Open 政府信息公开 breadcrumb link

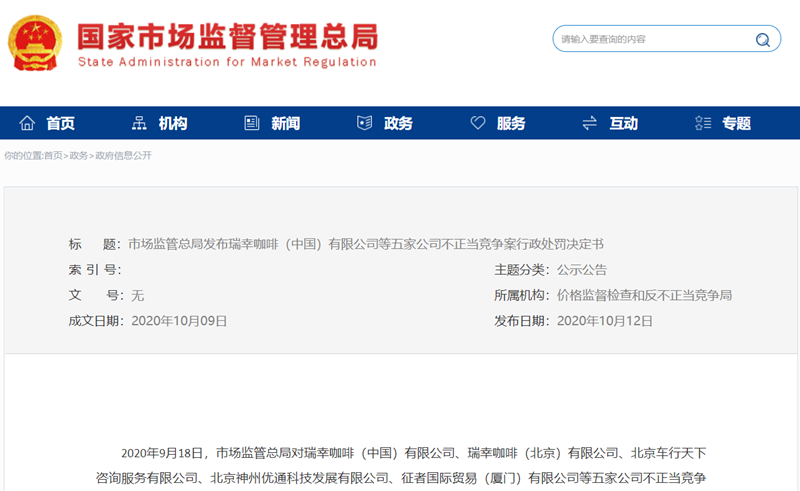coord(123,156)
